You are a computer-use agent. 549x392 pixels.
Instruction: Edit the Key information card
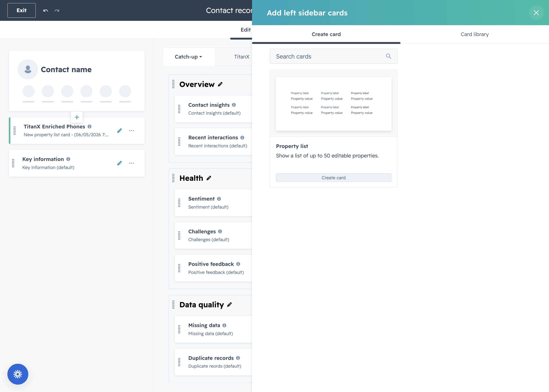(119, 163)
